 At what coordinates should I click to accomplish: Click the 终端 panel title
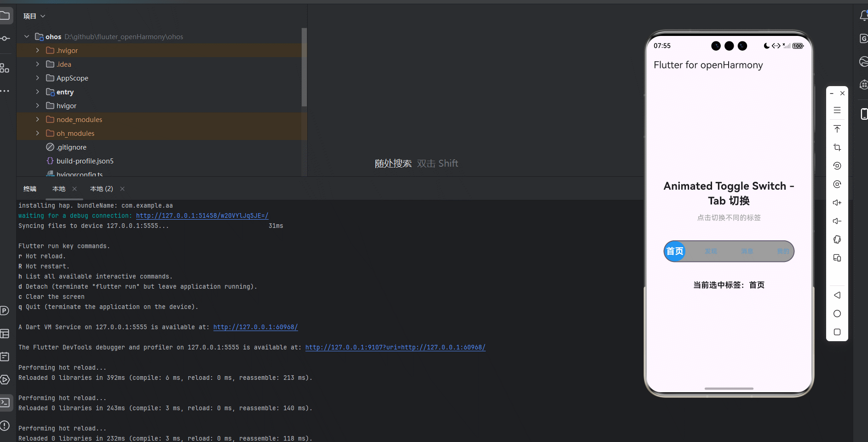coord(30,189)
